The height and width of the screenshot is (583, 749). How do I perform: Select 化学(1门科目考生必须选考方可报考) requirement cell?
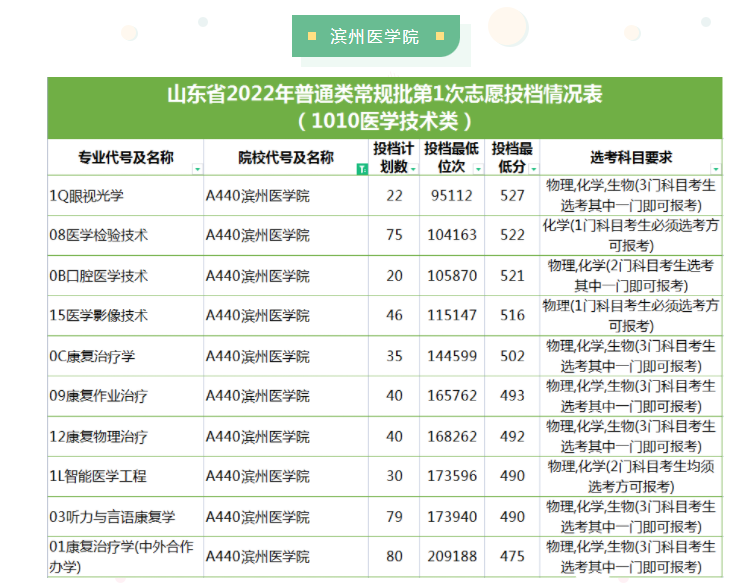631,235
